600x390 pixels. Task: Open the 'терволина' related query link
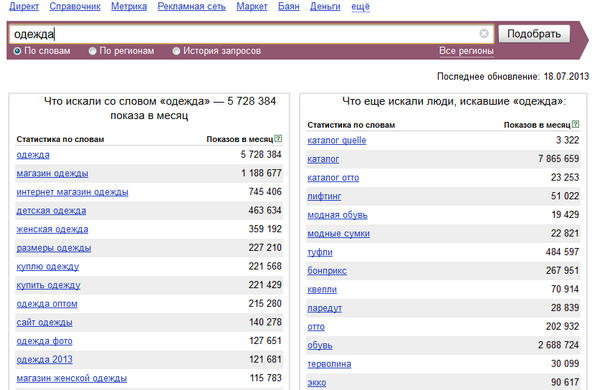click(x=329, y=364)
